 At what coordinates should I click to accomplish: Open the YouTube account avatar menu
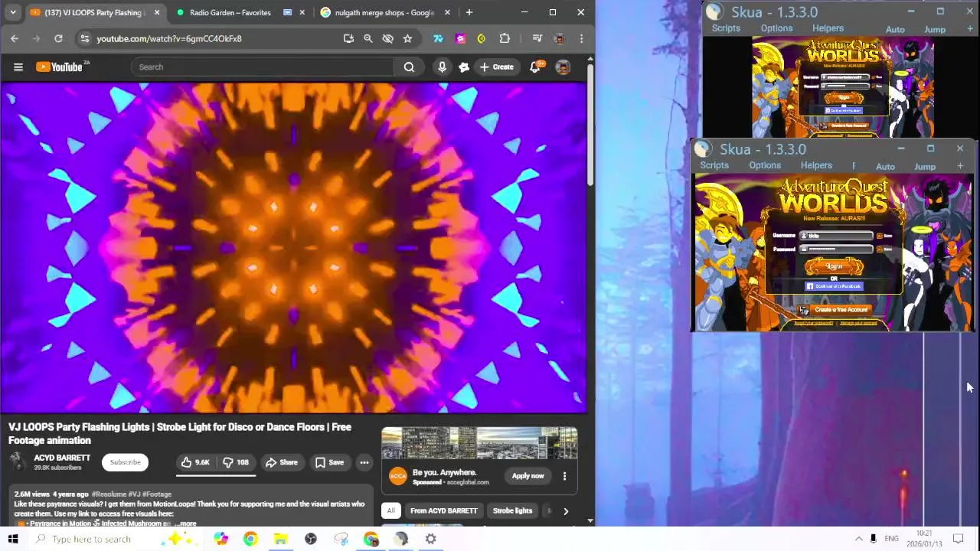tap(563, 67)
